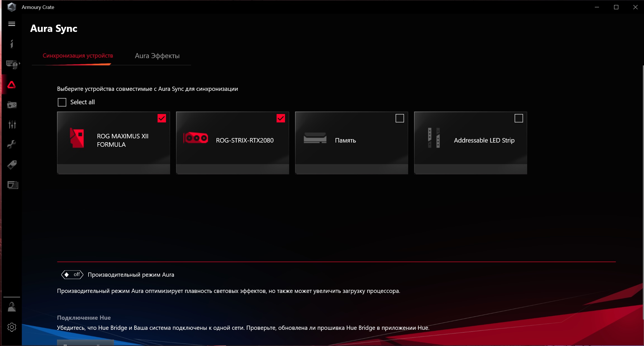This screenshot has height=346, width=644.
Task: Open the Featured deals tag icon
Action: click(x=12, y=165)
